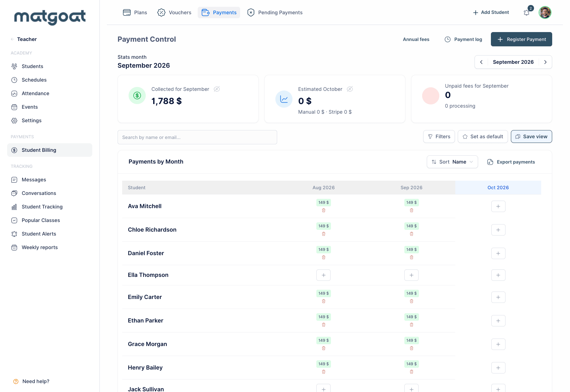This screenshot has width=570, height=392.
Task: Add Sep 2026 payment for Ella Thompson
Action: pyautogui.click(x=411, y=275)
